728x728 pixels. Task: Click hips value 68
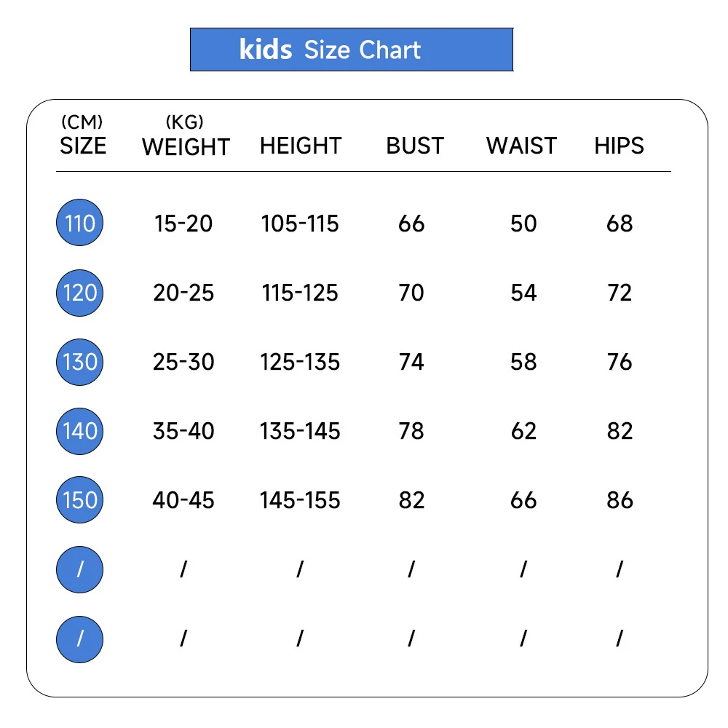pos(620,223)
